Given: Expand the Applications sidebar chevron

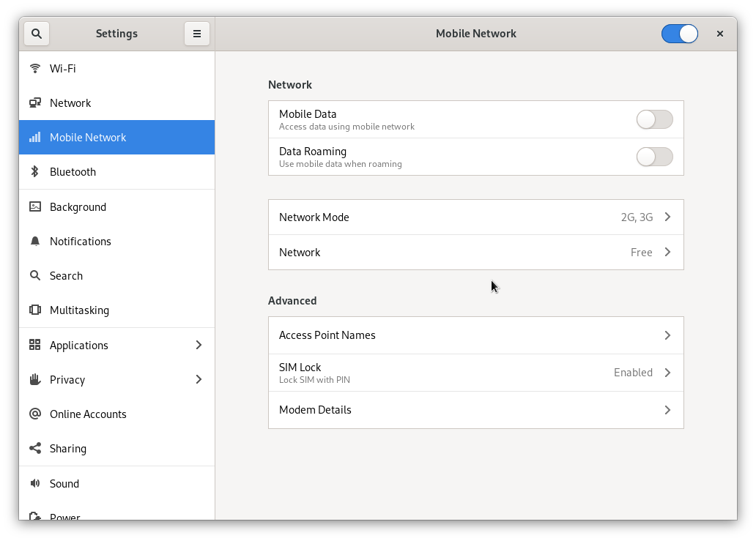Looking at the screenshot, I should 199,345.
